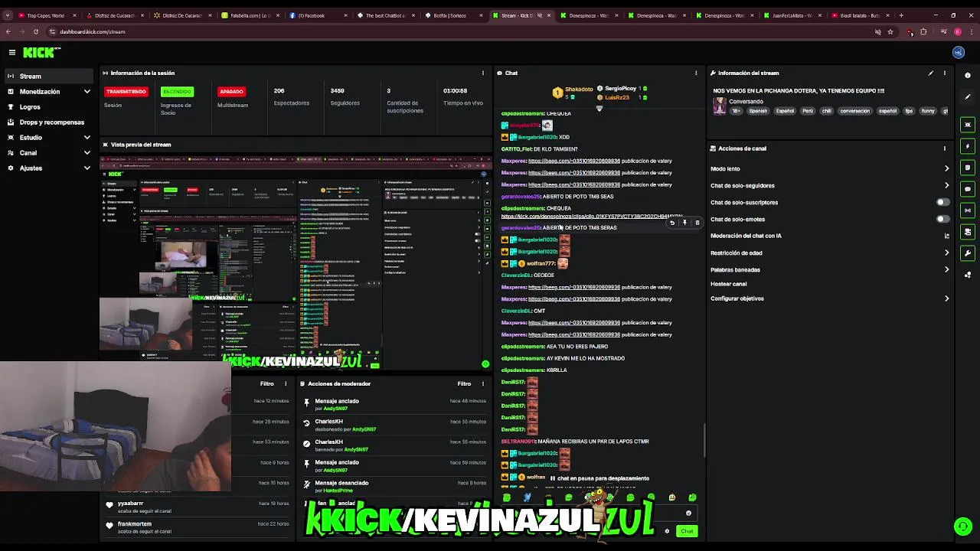
Task: Select Logros in the left sidebar
Action: click(49, 107)
